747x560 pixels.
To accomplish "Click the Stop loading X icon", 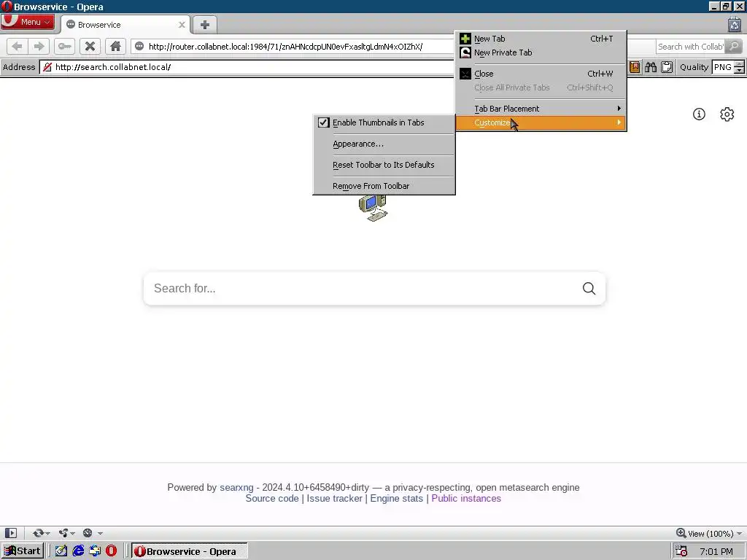I will (x=90, y=46).
